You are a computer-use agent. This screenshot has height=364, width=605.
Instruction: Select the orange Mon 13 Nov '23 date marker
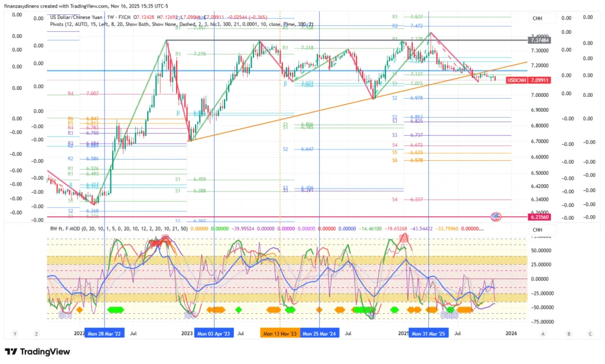279,333
